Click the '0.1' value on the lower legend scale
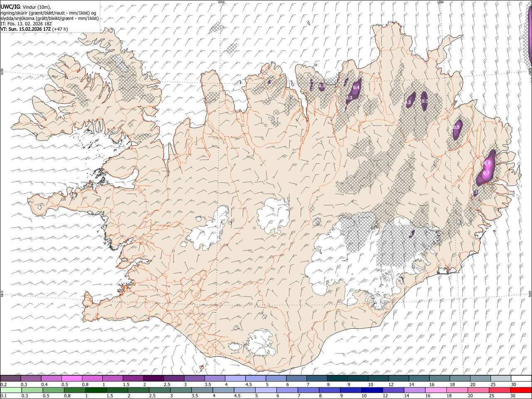This screenshot has height=399, width=532. 4,396
